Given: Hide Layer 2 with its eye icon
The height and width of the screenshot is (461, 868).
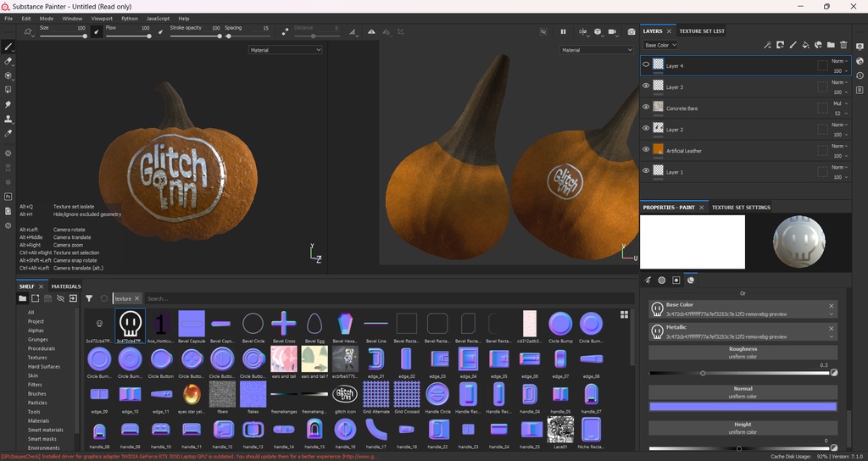Looking at the screenshot, I should pyautogui.click(x=645, y=129).
